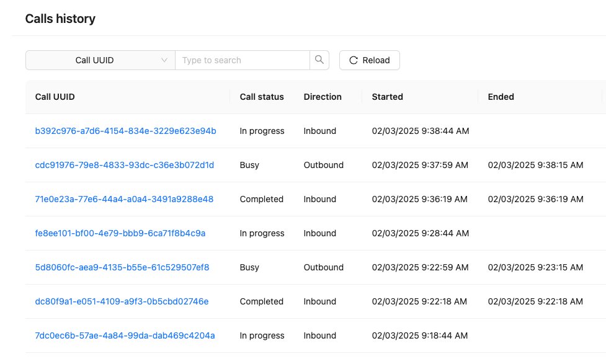Click the Direction column header
The height and width of the screenshot is (364, 606).
pos(323,97)
